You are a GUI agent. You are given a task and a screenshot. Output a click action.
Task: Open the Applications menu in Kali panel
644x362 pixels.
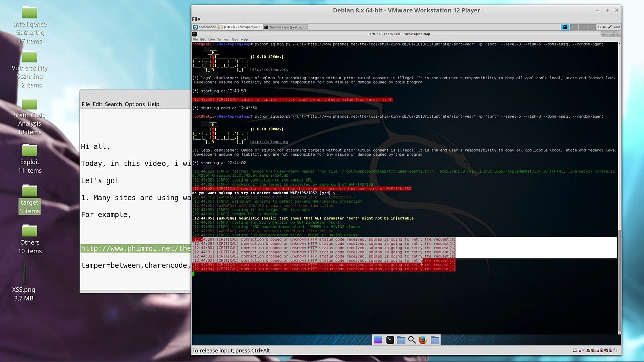(205, 27)
